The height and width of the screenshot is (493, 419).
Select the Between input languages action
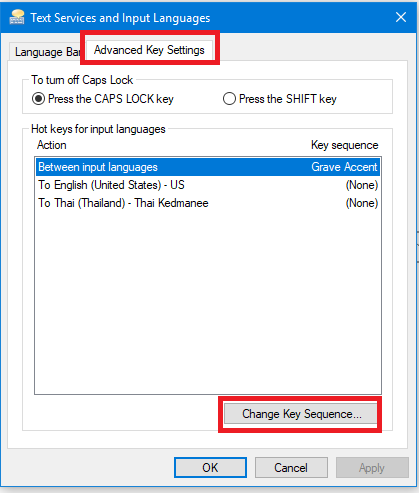[208, 167]
